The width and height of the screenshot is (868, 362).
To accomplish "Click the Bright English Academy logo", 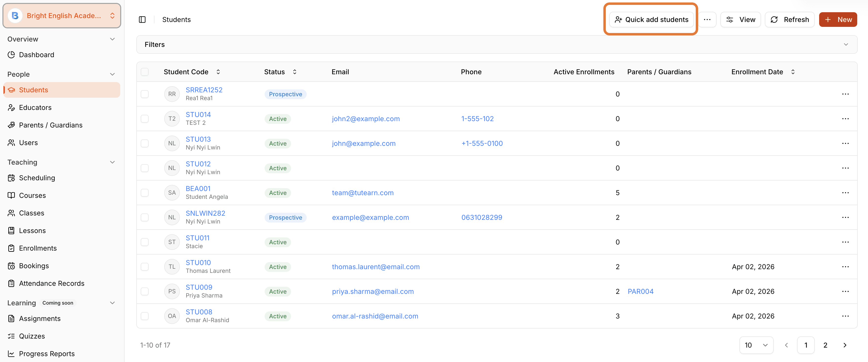I will (x=15, y=15).
